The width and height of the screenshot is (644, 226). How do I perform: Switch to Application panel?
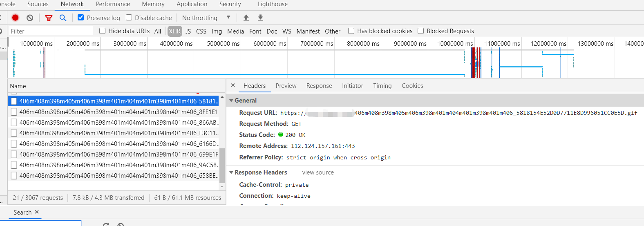coord(192,4)
